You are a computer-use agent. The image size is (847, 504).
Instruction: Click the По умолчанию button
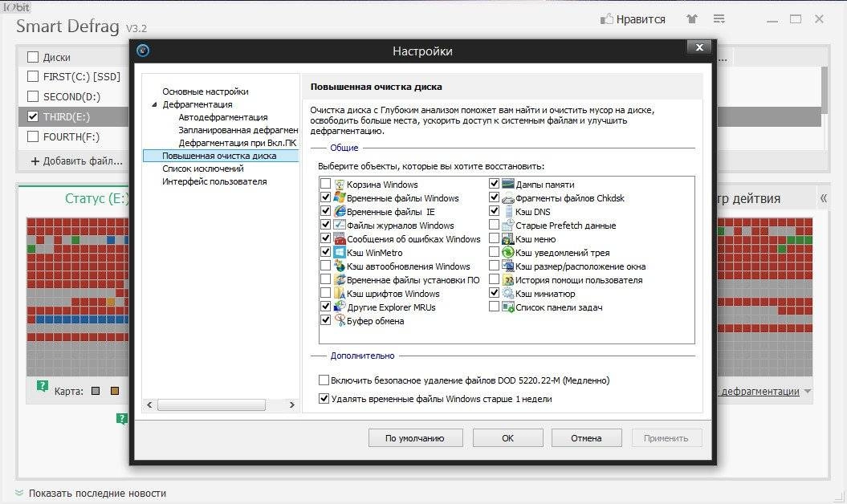click(x=415, y=438)
